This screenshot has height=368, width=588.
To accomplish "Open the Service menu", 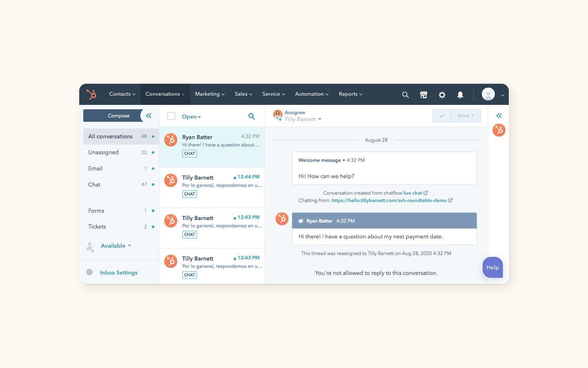I will click(x=274, y=94).
